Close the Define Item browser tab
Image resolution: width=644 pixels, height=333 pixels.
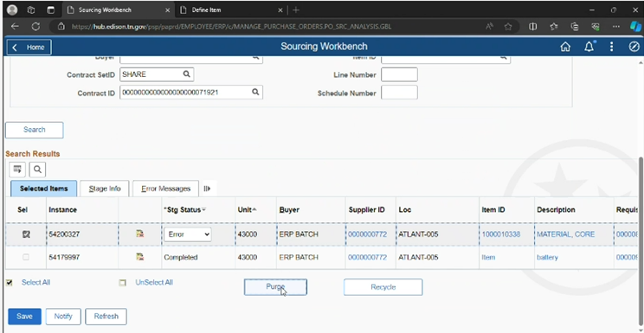tap(280, 10)
